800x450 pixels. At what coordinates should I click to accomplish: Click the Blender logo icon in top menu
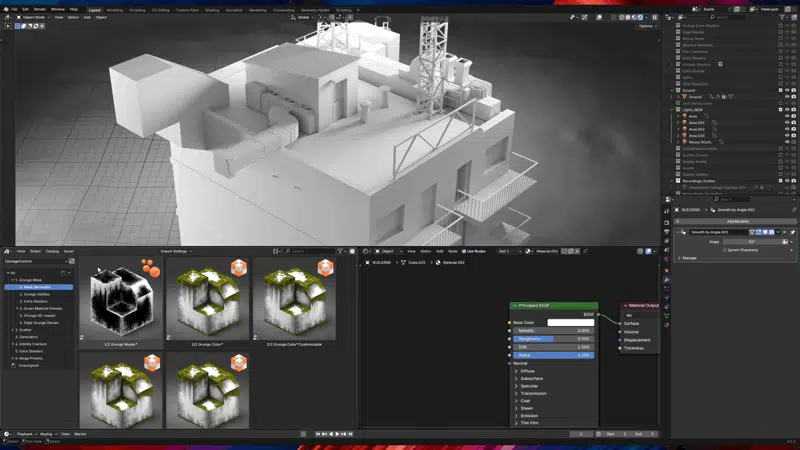(x=6, y=9)
